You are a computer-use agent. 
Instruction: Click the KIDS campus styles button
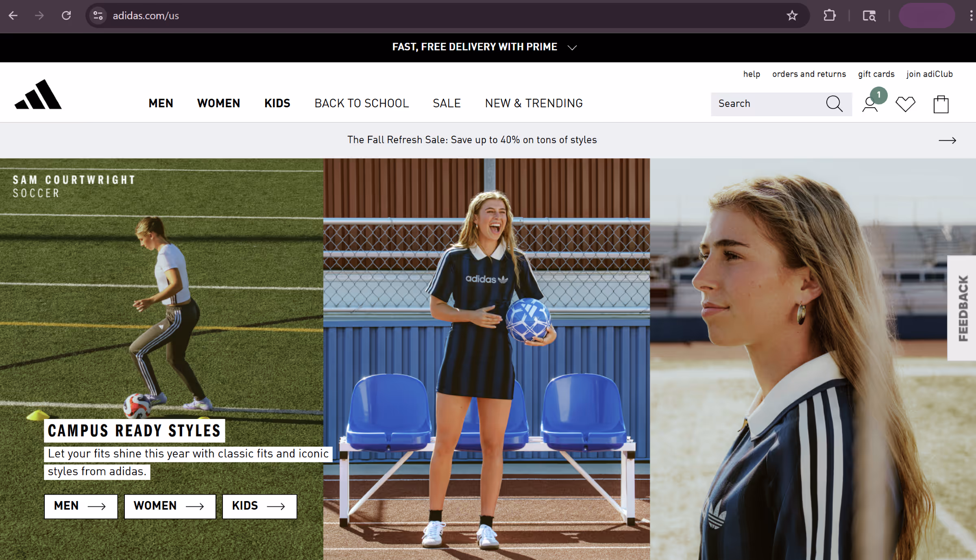click(259, 506)
